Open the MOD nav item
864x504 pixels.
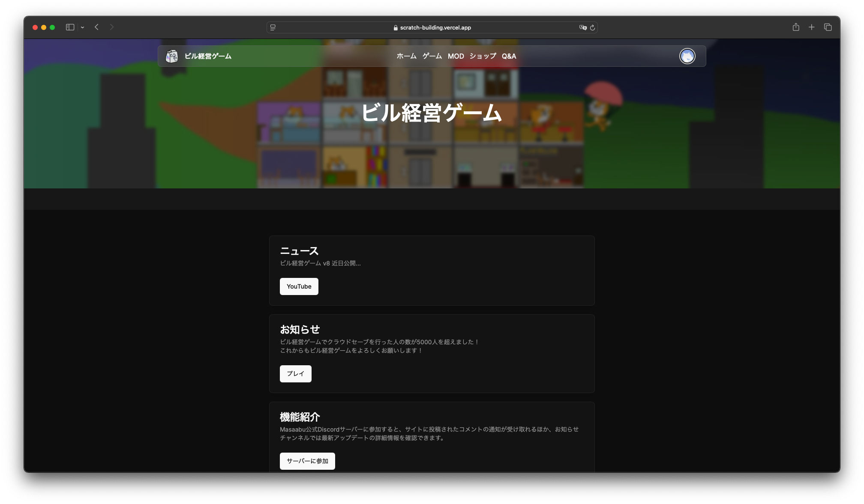(x=456, y=56)
